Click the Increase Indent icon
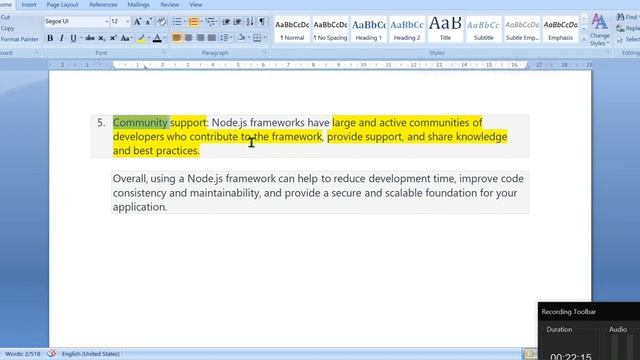The height and width of the screenshot is (360, 640). [237, 22]
